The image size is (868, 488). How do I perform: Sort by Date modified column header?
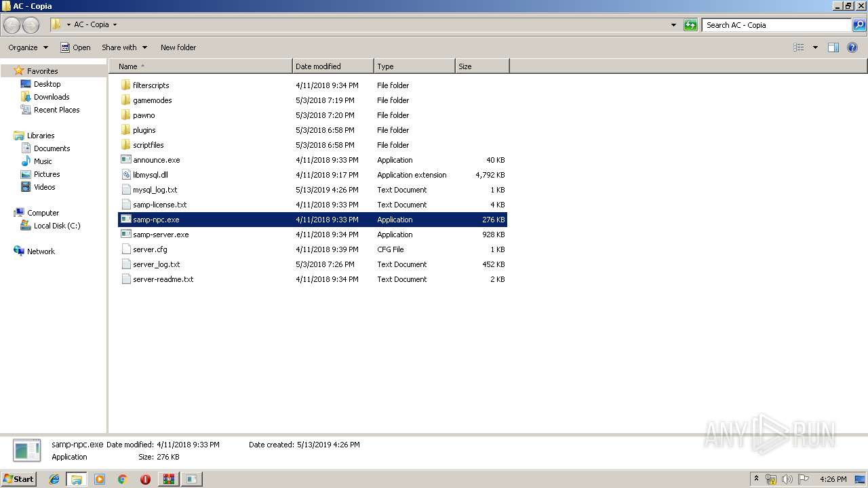coord(333,66)
